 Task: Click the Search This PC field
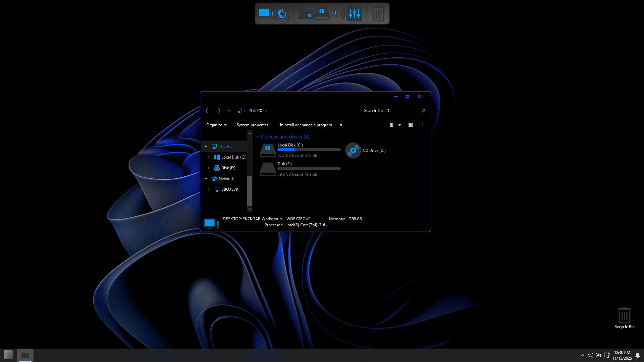[x=389, y=111]
